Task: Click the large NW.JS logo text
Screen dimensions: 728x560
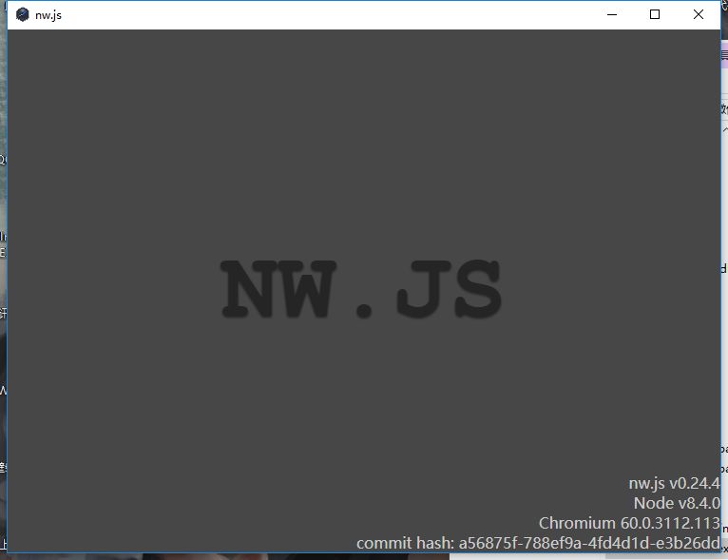Action: click(361, 289)
